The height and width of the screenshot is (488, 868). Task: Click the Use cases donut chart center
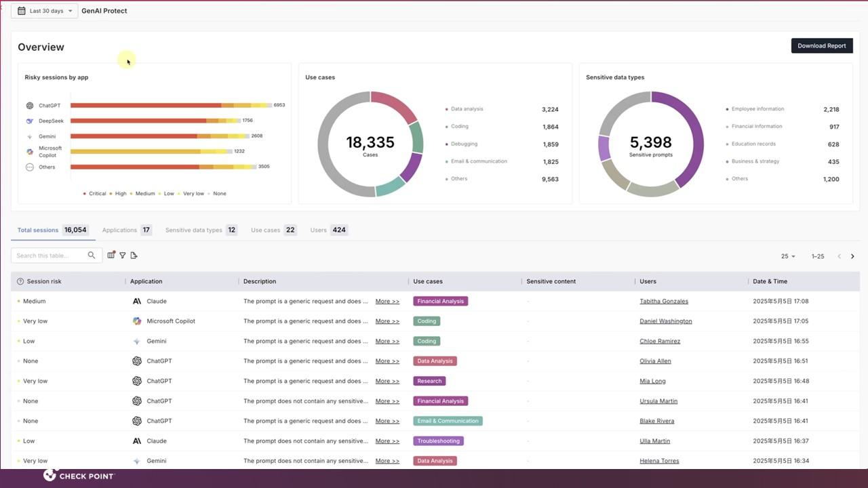pos(370,144)
